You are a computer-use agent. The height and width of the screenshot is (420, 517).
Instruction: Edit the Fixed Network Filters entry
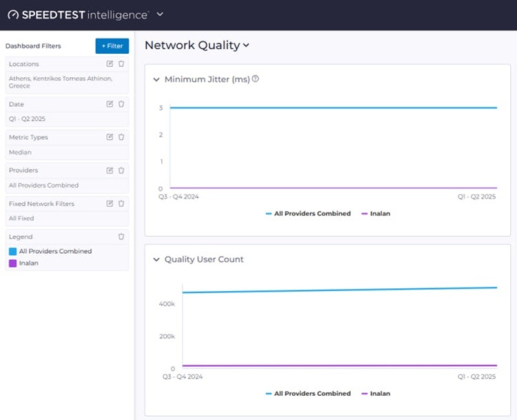pos(110,204)
